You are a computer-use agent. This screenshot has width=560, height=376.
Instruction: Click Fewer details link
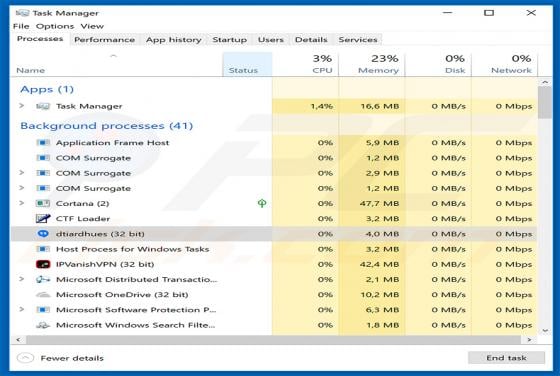click(72, 358)
